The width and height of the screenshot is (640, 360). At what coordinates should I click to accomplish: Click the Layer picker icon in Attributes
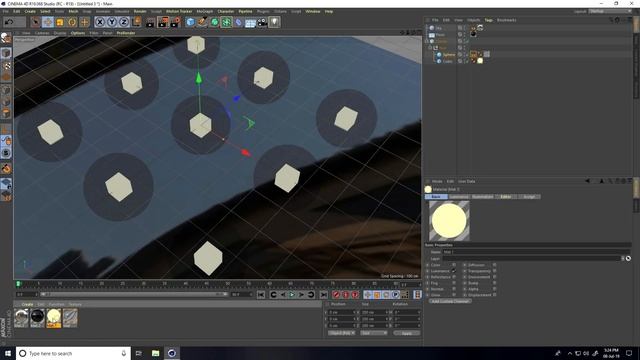(628, 258)
